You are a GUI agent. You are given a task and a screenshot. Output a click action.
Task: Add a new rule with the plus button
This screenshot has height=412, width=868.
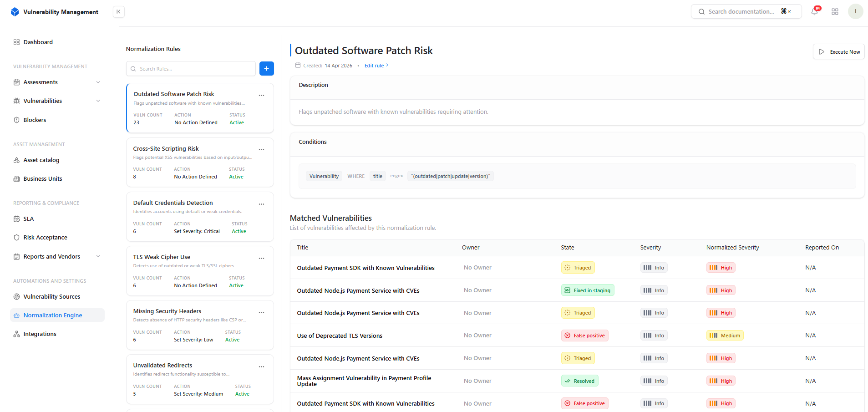(267, 69)
